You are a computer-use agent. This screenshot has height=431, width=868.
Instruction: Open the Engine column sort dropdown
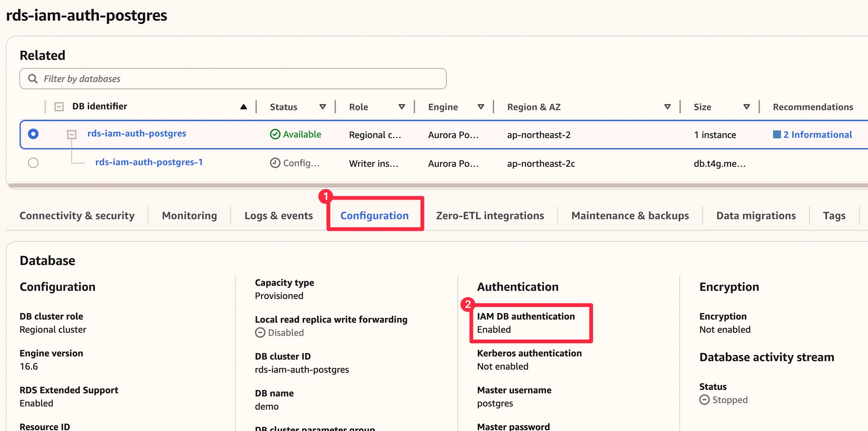coord(481,107)
